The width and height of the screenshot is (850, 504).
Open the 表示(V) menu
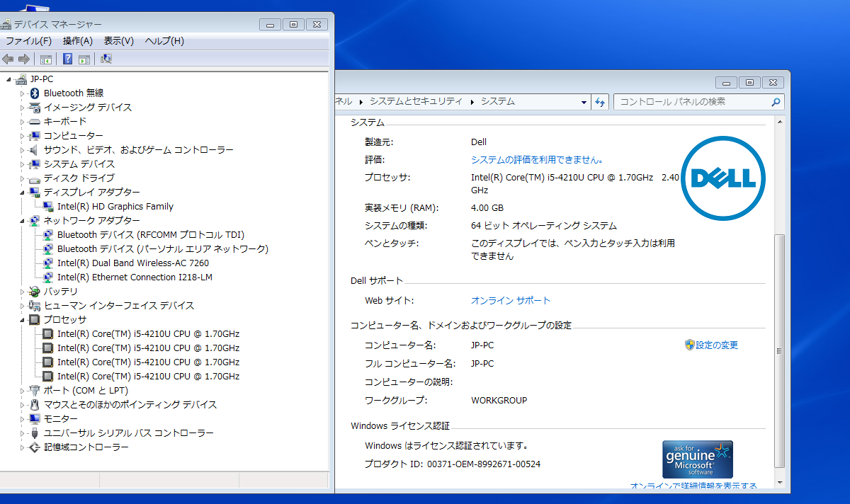pyautogui.click(x=119, y=41)
